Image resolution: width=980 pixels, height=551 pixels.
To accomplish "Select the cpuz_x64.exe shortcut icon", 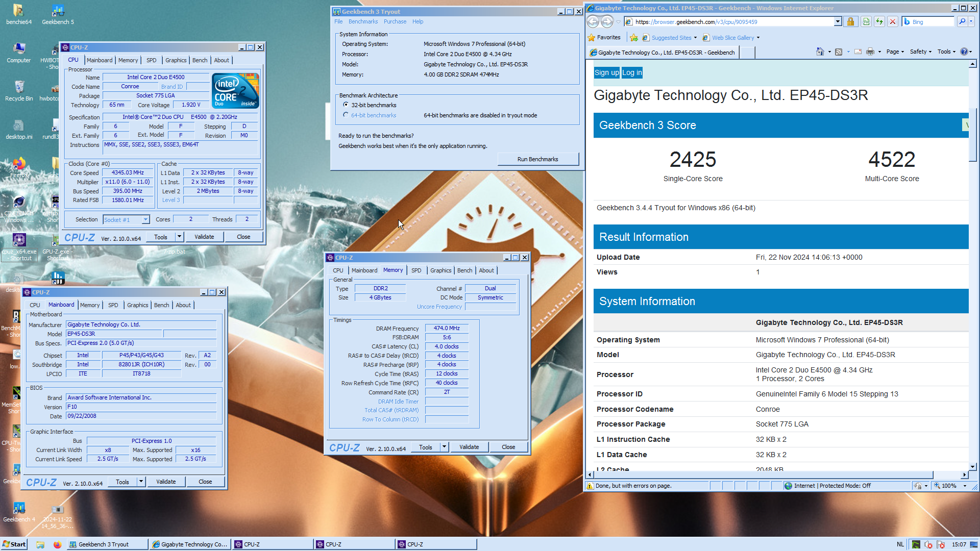I will click(x=19, y=247).
